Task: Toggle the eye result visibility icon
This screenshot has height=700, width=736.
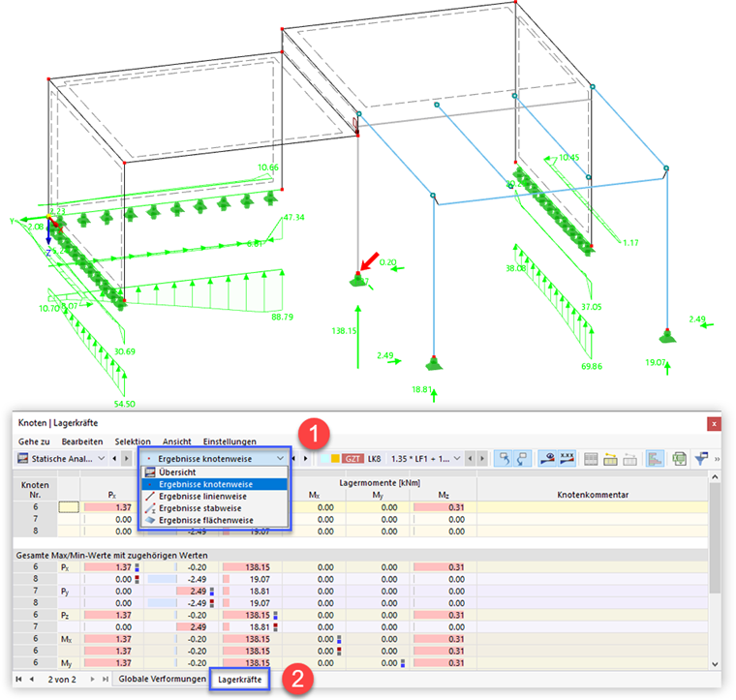Action: coord(547,458)
